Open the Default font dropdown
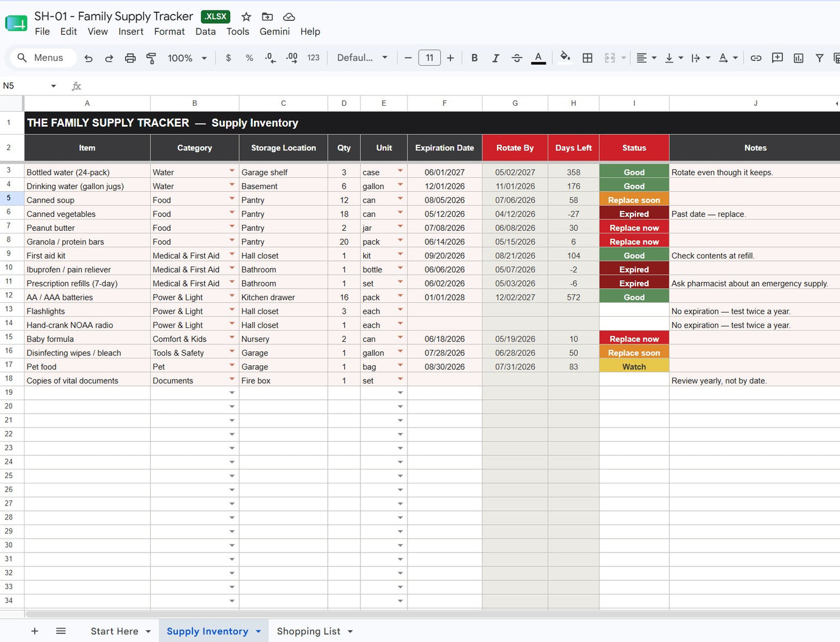This screenshot has width=840, height=642. tap(362, 58)
